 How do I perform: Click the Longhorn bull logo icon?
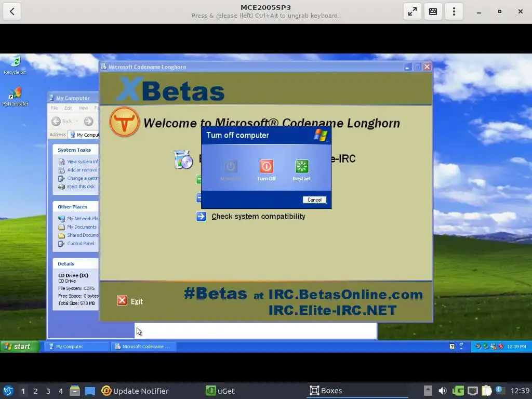click(124, 122)
